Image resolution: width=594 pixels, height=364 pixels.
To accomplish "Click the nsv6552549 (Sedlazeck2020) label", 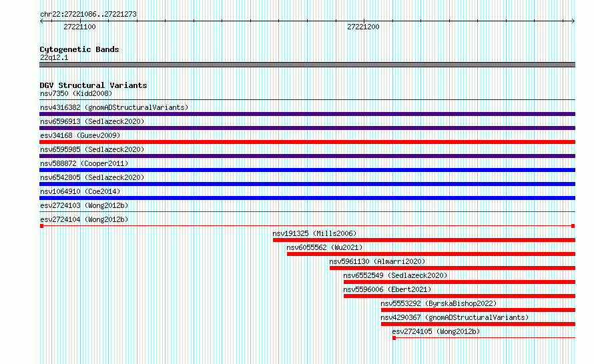I will (x=395, y=275).
